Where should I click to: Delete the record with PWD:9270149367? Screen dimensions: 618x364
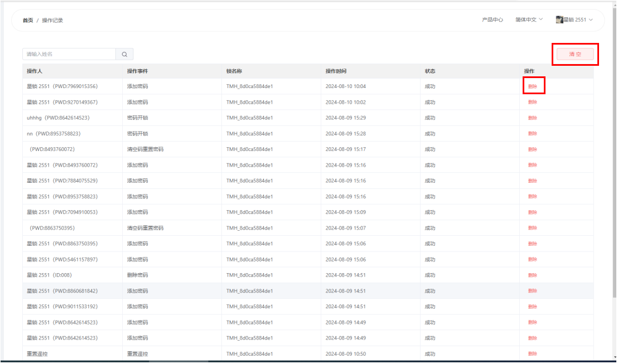(x=533, y=102)
